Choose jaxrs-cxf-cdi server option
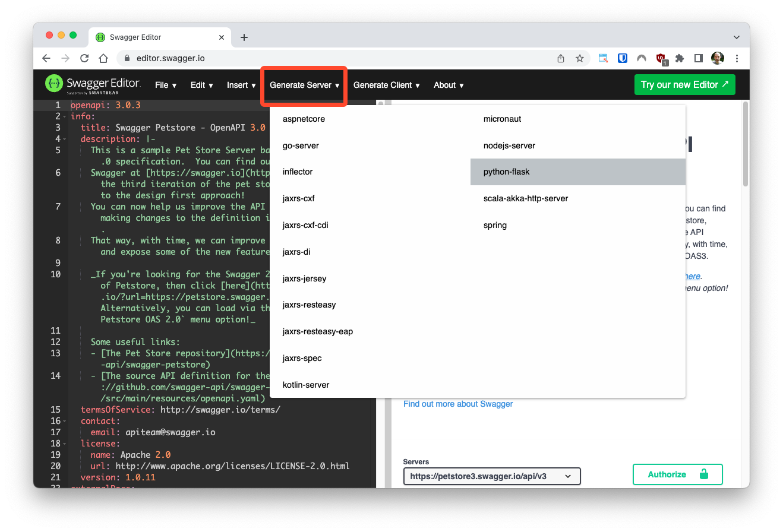The image size is (783, 532). tap(370, 225)
